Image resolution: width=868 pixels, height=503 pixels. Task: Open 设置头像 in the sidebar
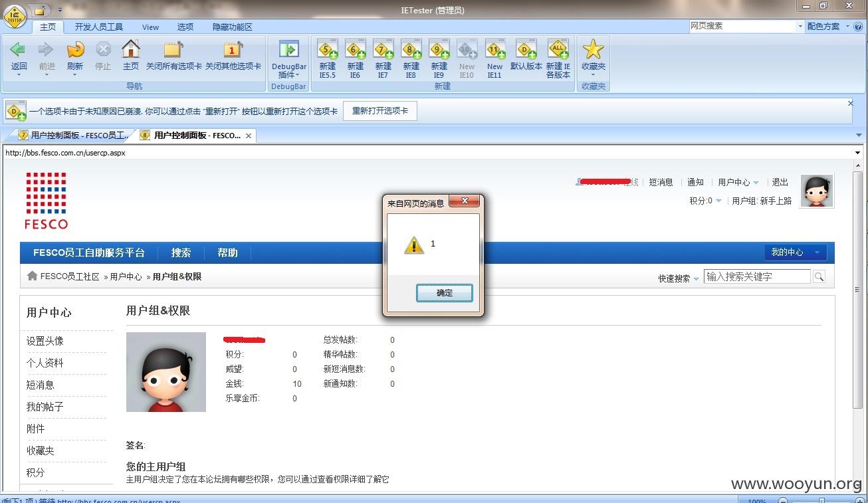45,341
